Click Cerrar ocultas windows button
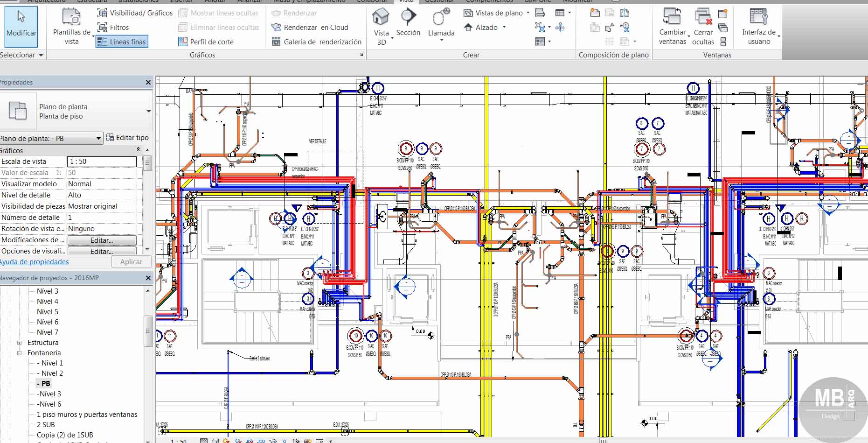The width and height of the screenshot is (868, 443). pos(703,27)
